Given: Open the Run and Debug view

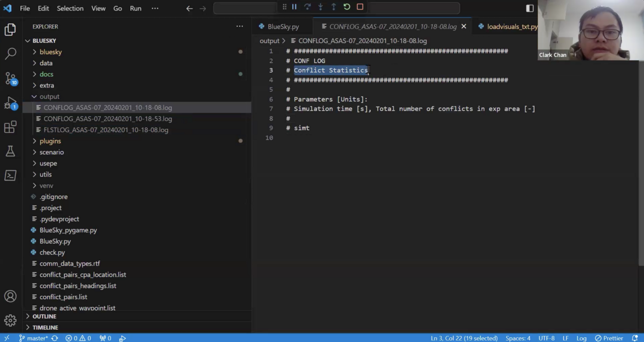Looking at the screenshot, I should (10, 103).
